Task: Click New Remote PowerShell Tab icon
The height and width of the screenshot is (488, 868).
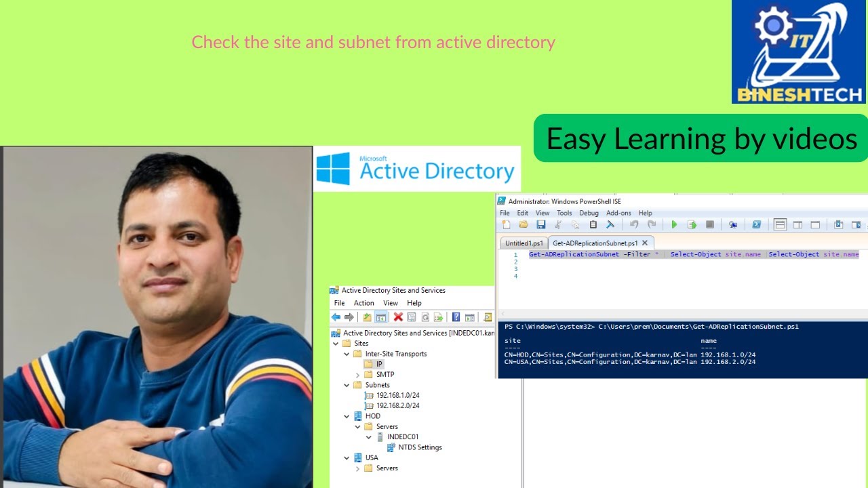Action: click(x=733, y=224)
